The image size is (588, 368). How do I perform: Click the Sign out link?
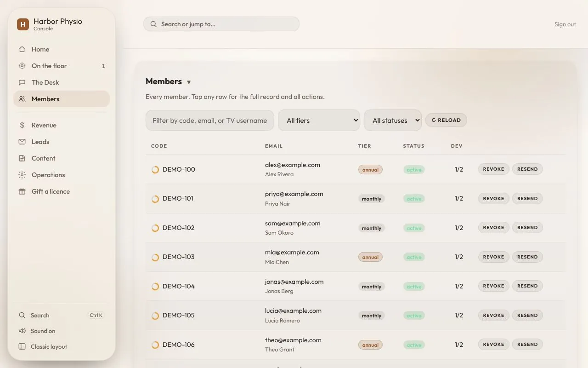[565, 24]
